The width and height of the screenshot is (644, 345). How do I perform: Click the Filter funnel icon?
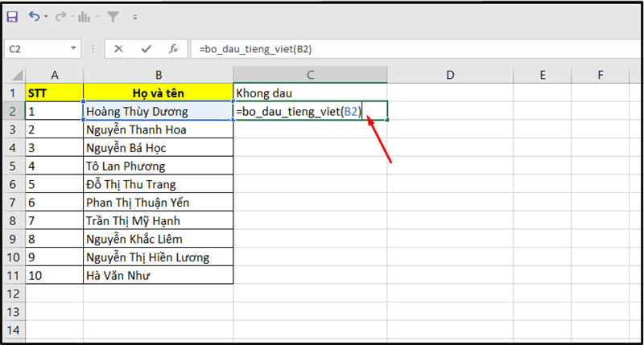pyautogui.click(x=113, y=17)
